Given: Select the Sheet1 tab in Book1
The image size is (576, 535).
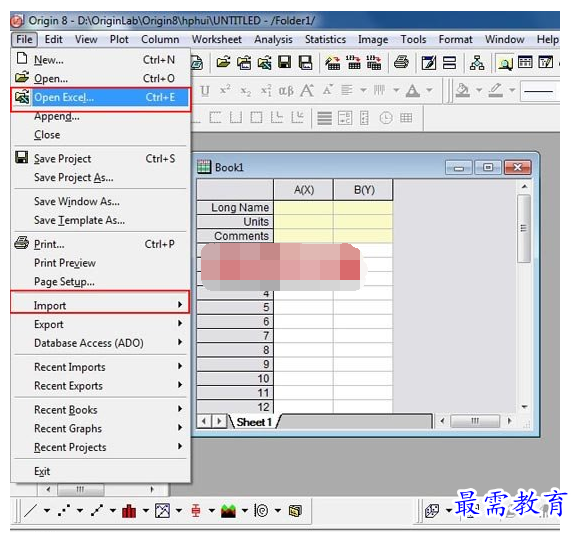Looking at the screenshot, I should pos(254,422).
